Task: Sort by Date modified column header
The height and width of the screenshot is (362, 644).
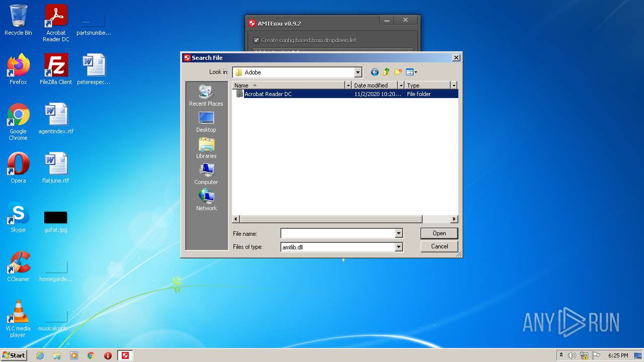Action: [x=375, y=85]
